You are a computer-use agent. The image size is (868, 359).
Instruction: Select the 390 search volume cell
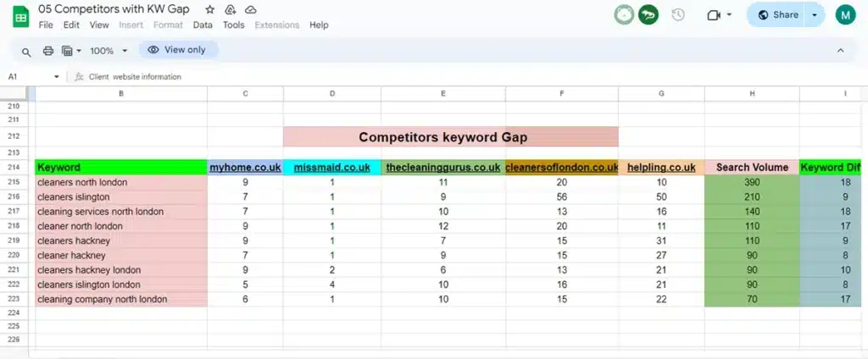coord(751,182)
